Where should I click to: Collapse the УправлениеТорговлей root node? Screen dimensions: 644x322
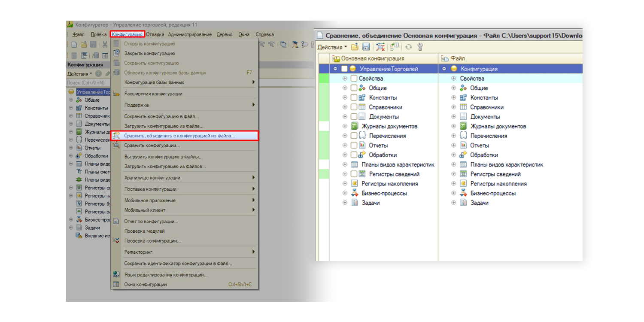coord(335,69)
